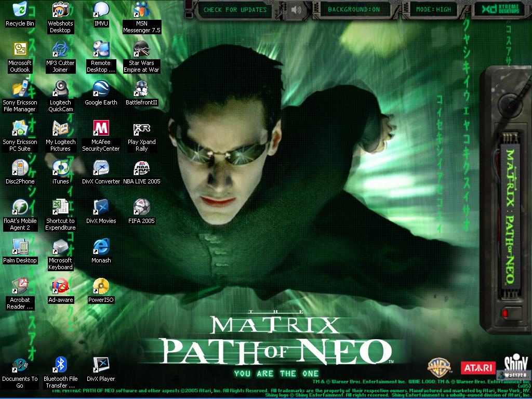Click the Warner Bros. shield logo

(439, 367)
